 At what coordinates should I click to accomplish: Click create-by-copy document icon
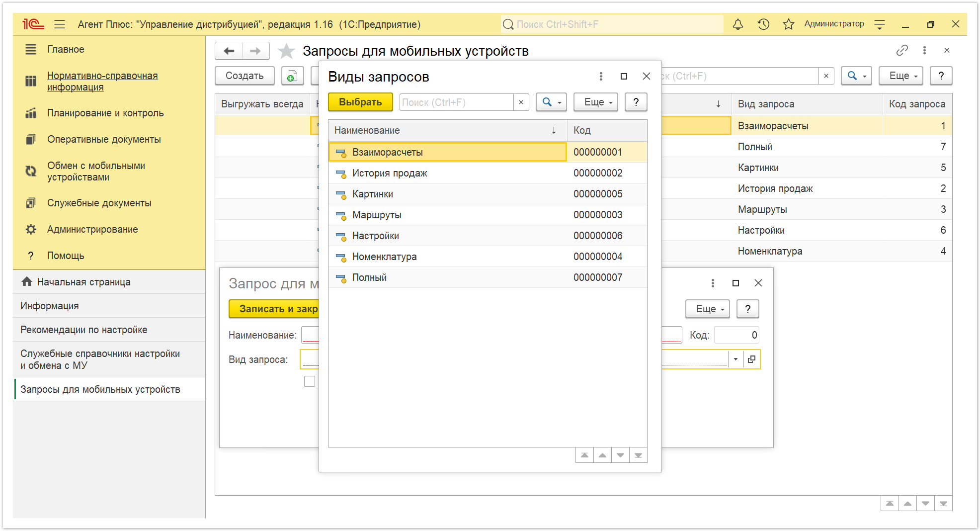(292, 76)
